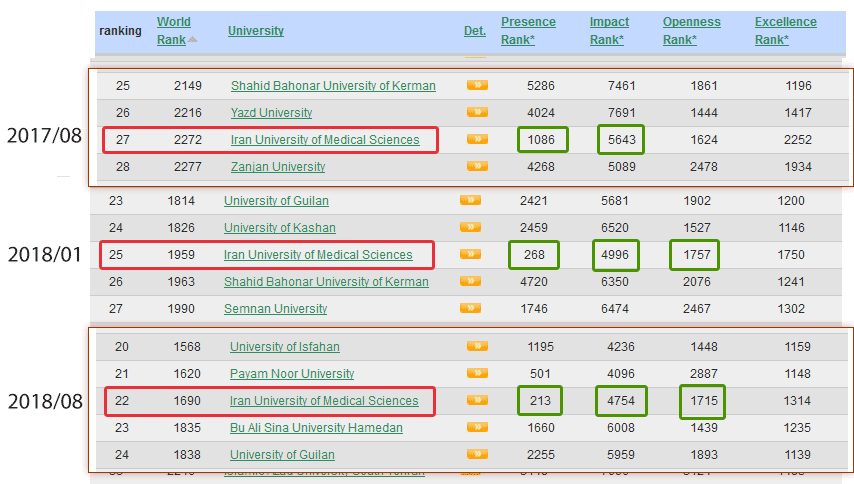The image size is (854, 484).
Task: Open details icon for Bu Ali Sina University row
Action: pyautogui.click(x=477, y=427)
